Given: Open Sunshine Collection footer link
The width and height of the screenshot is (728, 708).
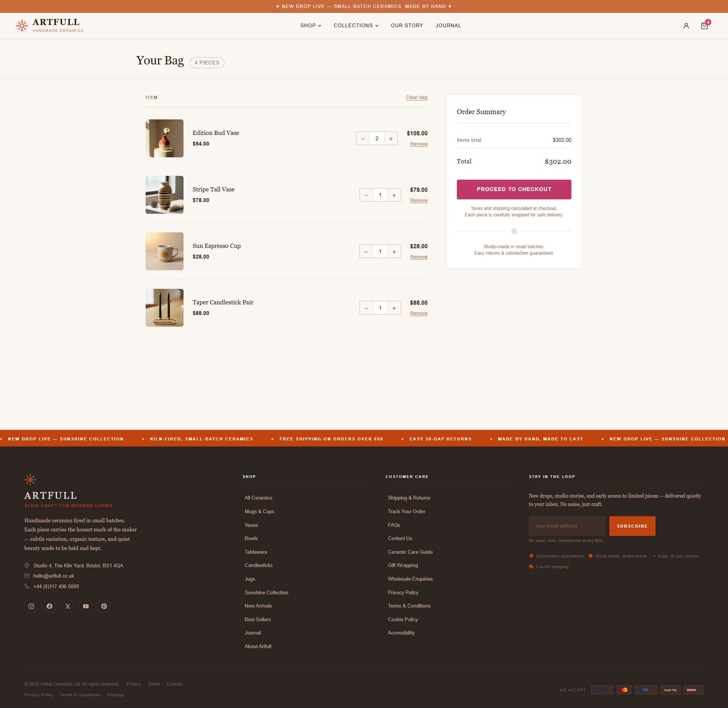Looking at the screenshot, I should click(266, 593).
